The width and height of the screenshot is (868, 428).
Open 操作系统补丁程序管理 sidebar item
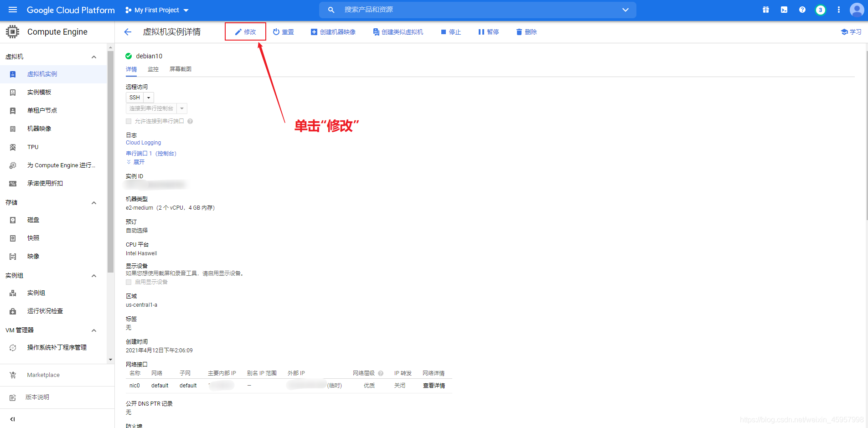(x=53, y=347)
